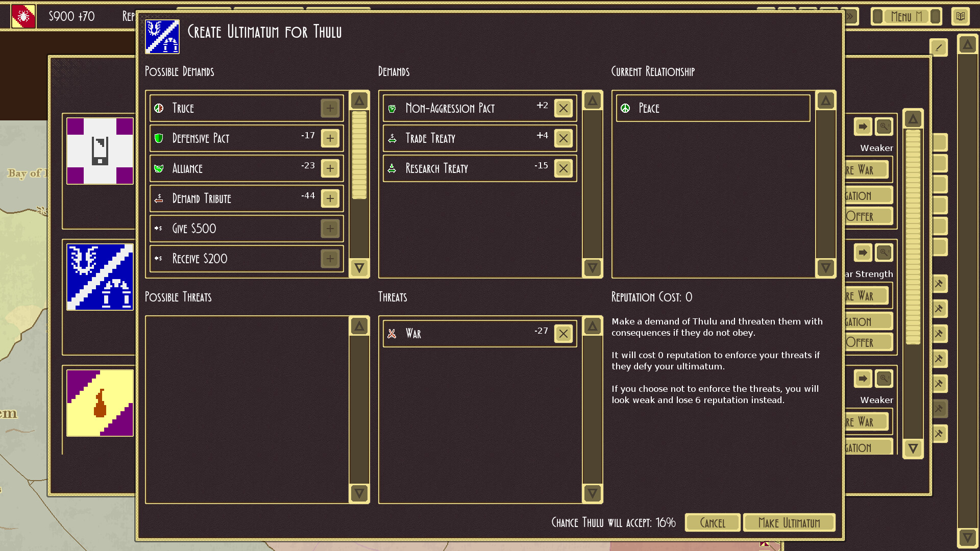Click the purple-and-white faction flag thumbnail on left
The height and width of the screenshot is (551, 980).
click(99, 151)
